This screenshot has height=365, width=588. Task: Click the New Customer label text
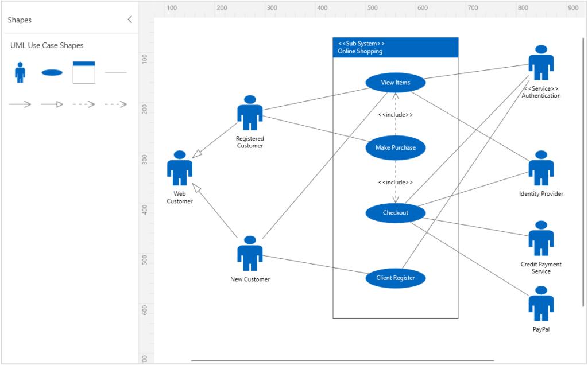coord(250,279)
